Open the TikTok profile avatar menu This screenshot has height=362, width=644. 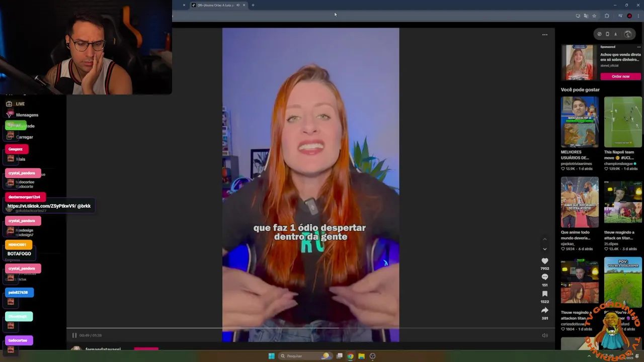(628, 34)
